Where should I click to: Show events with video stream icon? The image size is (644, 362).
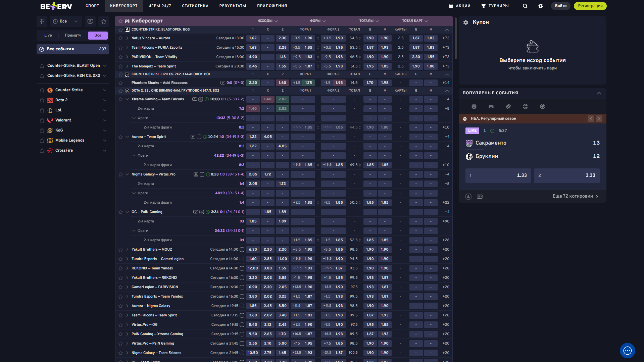pos(90,21)
